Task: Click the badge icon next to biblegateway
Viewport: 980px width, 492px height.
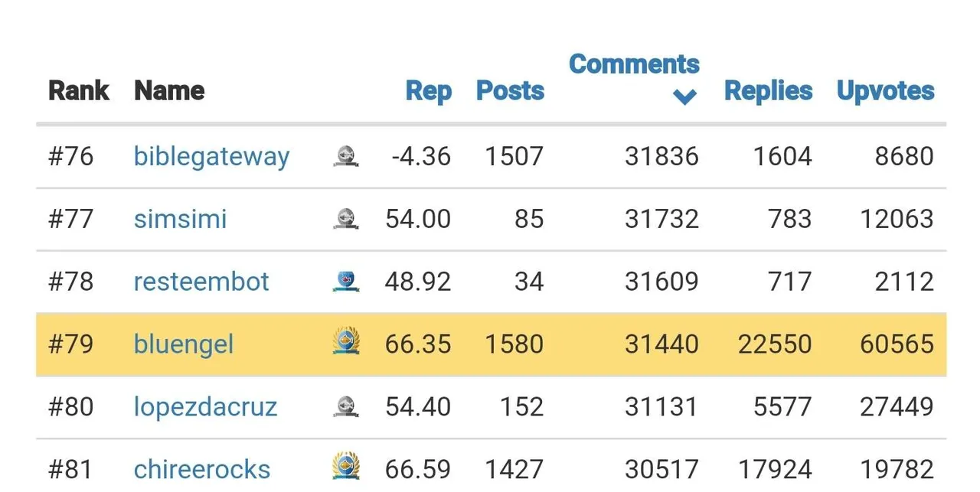Action: pos(346,156)
